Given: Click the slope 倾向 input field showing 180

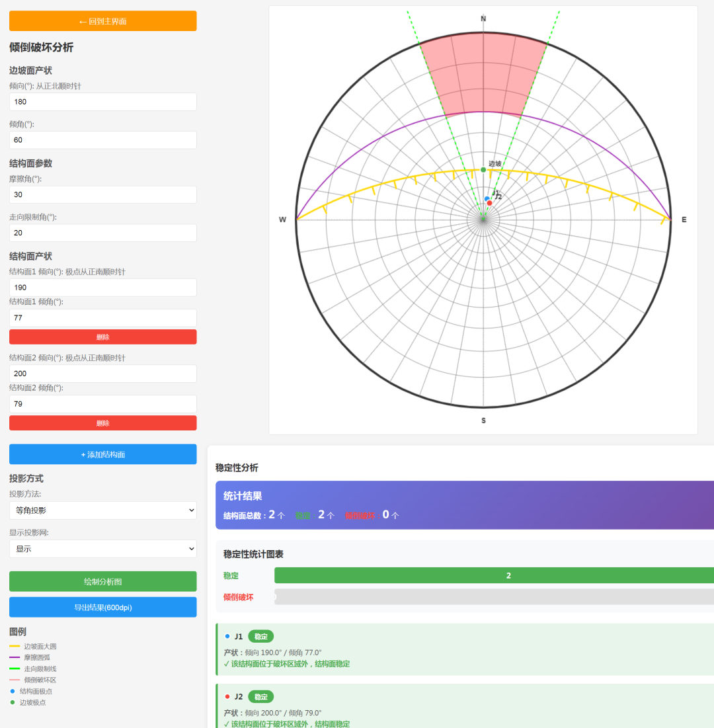Looking at the screenshot, I should 103,102.
